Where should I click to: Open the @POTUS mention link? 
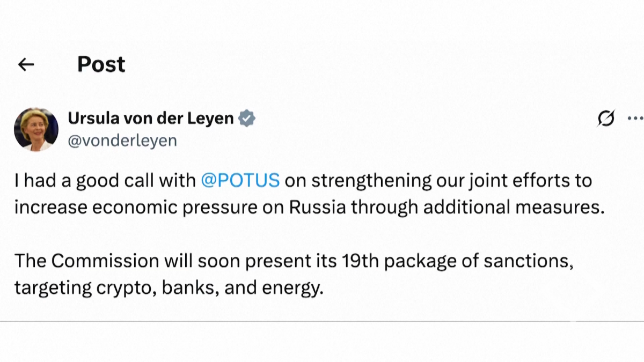(x=240, y=180)
